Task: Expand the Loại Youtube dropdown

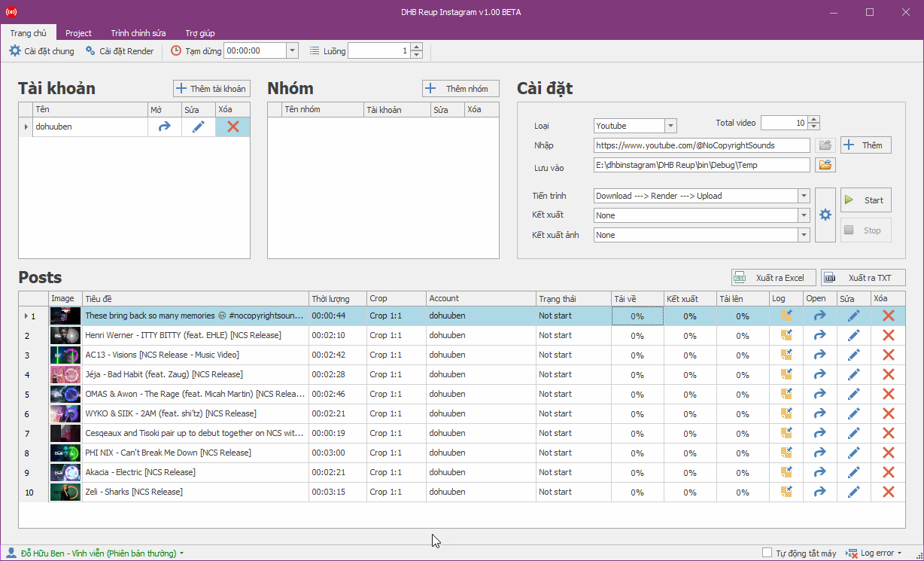Action: [x=670, y=126]
